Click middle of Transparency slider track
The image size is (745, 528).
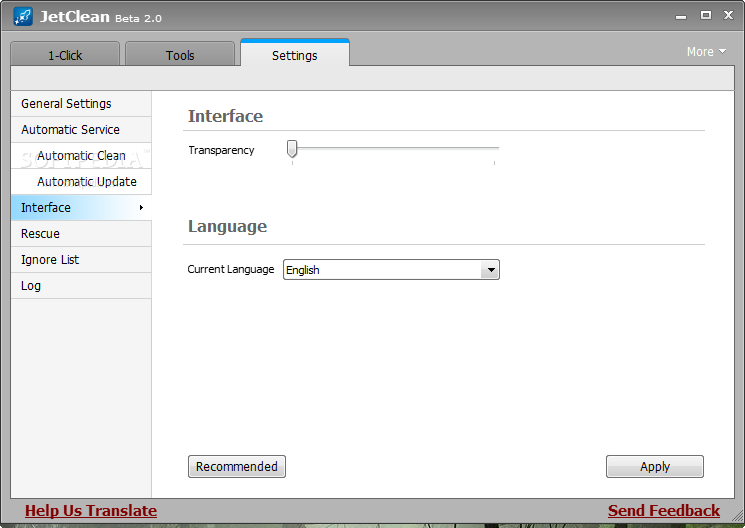(x=393, y=148)
